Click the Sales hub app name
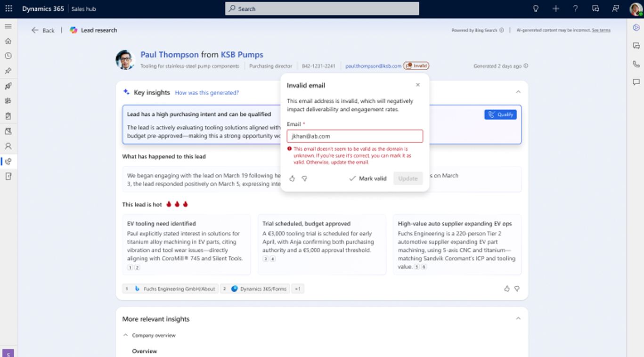Image resolution: width=644 pixels, height=357 pixels. click(x=83, y=9)
